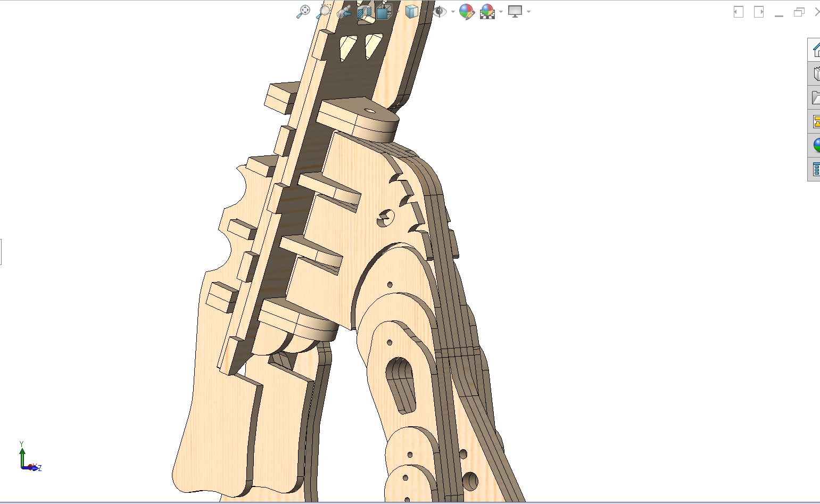820x504 pixels.
Task: Expand the View Settings dropdown arrow
Action: click(528, 12)
